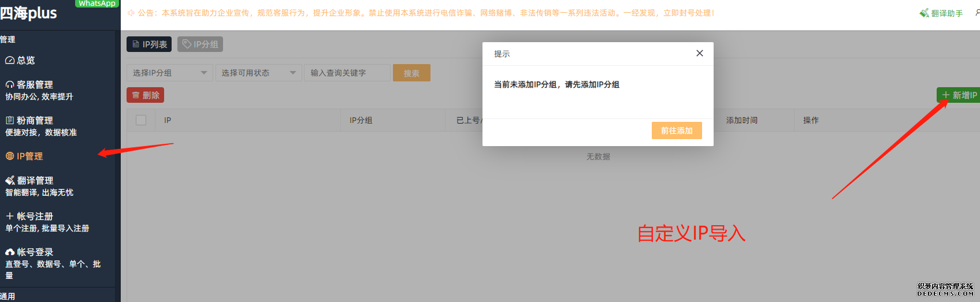Viewport: 980px width, 302px height.
Task: Click the translate icon beside 翻译管理
Action: click(x=10, y=181)
